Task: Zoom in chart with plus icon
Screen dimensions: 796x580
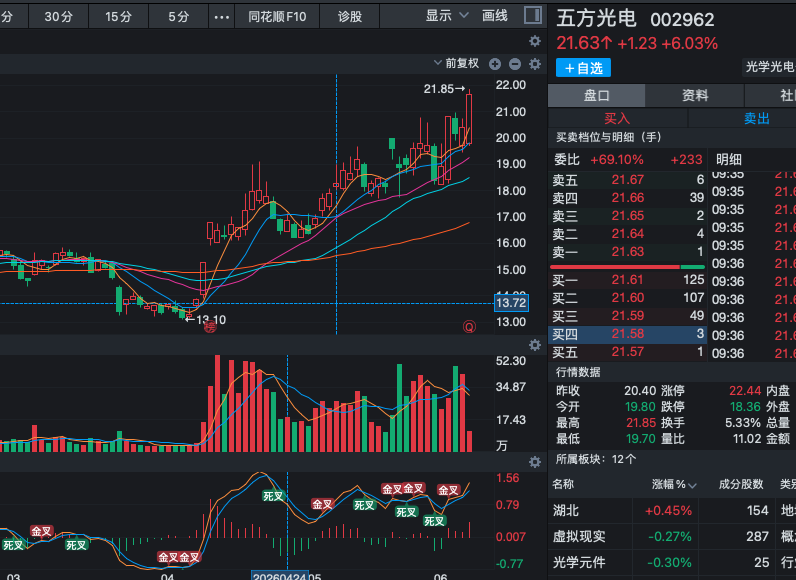Action: tap(495, 64)
